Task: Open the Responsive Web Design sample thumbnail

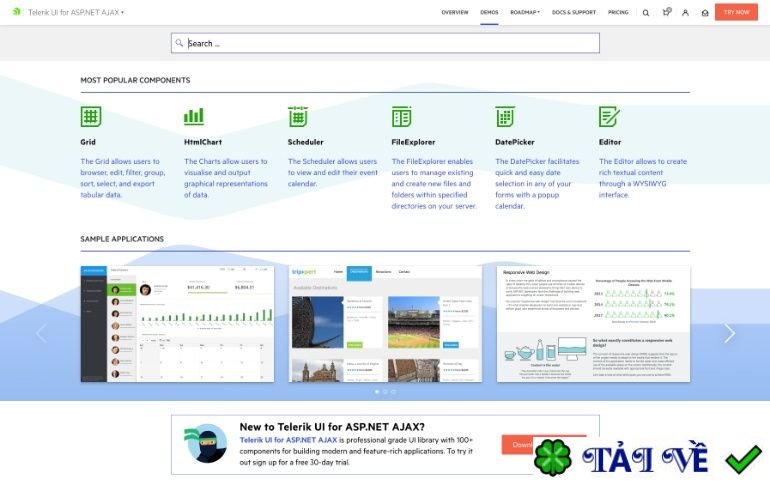Action: click(593, 324)
